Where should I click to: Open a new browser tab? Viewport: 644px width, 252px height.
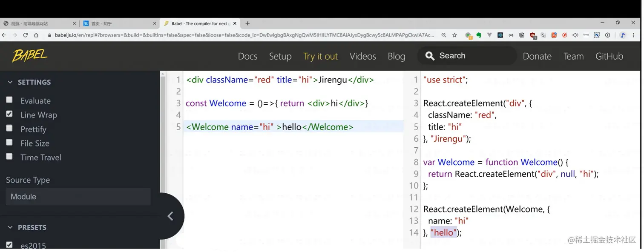click(x=247, y=23)
